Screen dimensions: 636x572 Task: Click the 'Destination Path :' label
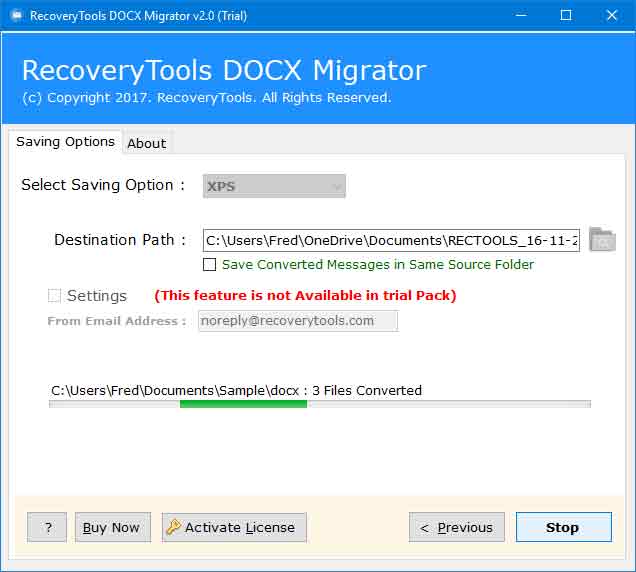pyautogui.click(x=120, y=240)
